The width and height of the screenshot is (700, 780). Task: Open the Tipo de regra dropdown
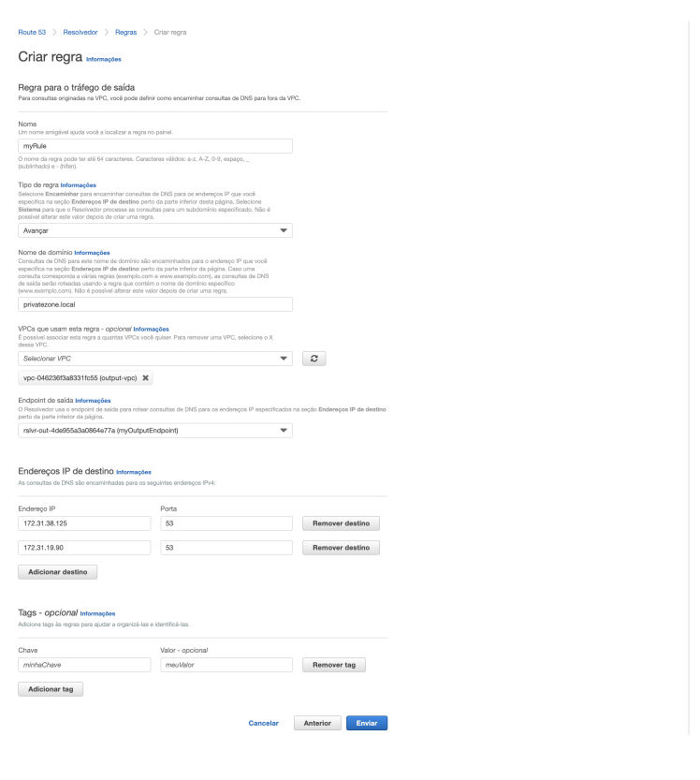click(x=155, y=230)
